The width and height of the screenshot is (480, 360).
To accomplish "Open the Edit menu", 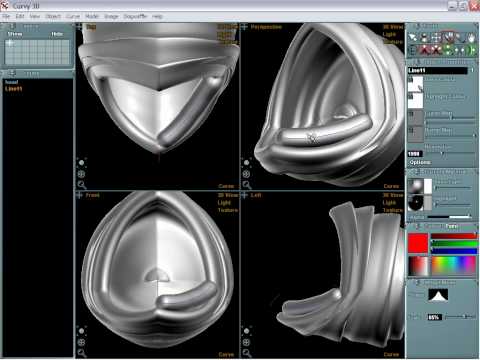I will click(x=20, y=16).
